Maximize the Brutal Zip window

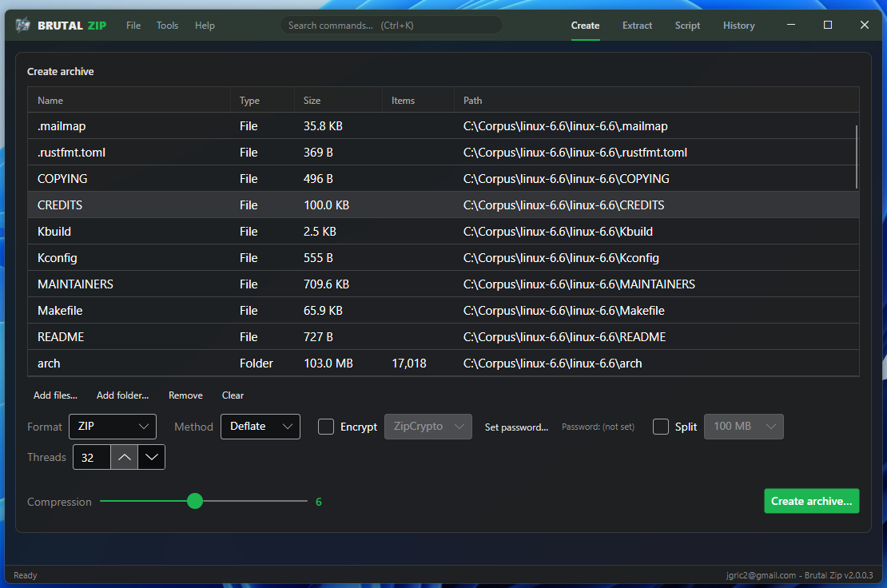tap(828, 25)
